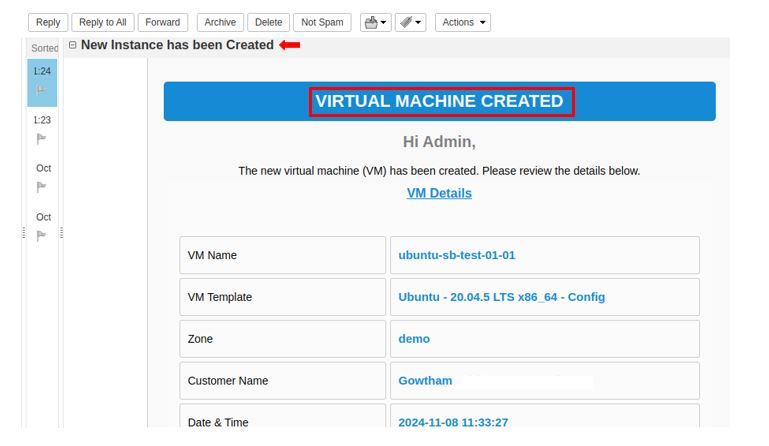Collapse the message header expander
The width and height of the screenshot is (769, 446).
pyautogui.click(x=73, y=45)
